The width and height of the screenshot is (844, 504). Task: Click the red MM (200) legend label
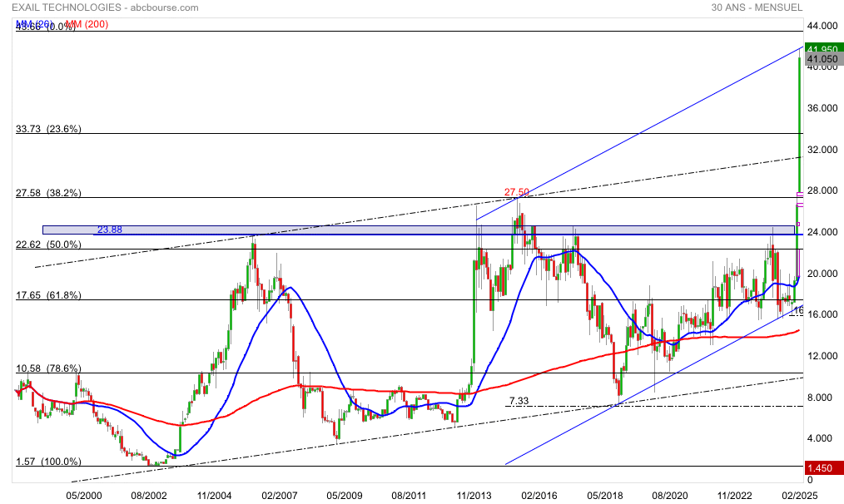(x=87, y=24)
